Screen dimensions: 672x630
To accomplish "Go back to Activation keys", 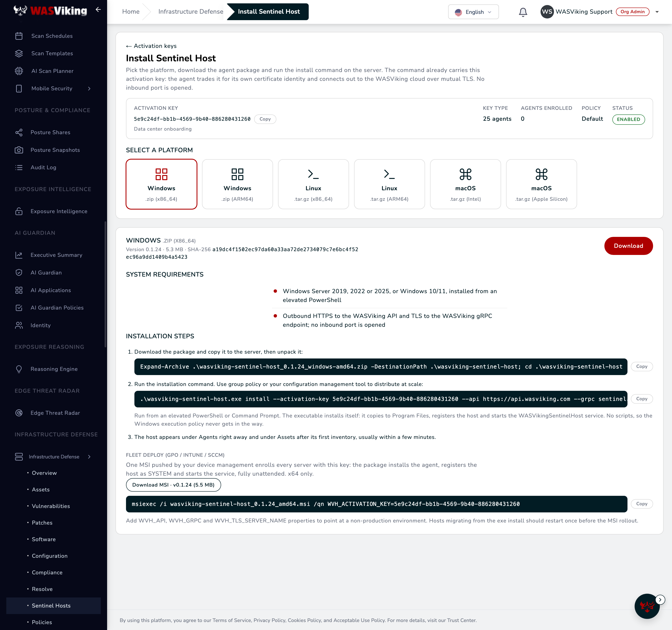I will point(151,46).
